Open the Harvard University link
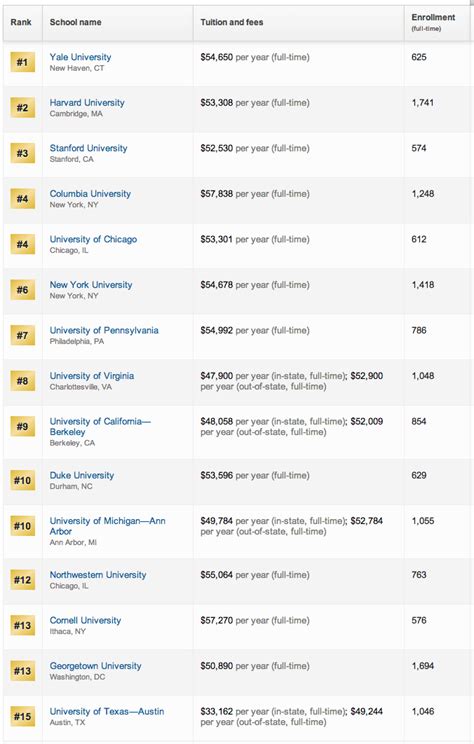The width and height of the screenshot is (474, 744). coord(87,102)
